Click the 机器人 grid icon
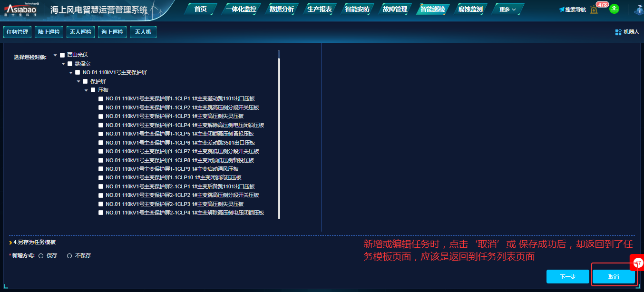Screen dimensions: 644x292 pos(618,32)
